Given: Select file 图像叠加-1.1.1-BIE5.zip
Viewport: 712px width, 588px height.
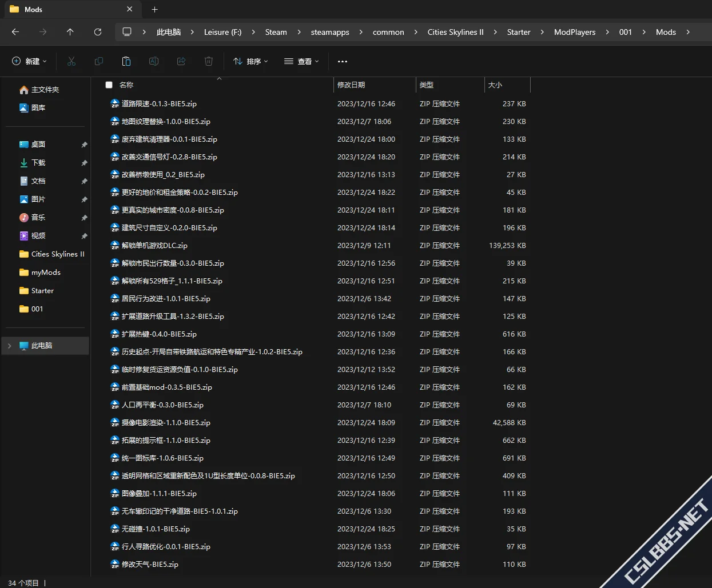Looking at the screenshot, I should point(159,494).
